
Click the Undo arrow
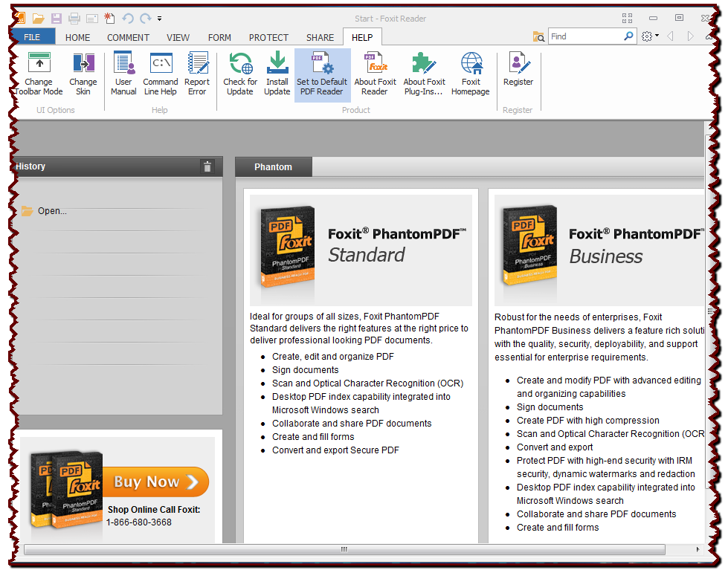tap(128, 19)
